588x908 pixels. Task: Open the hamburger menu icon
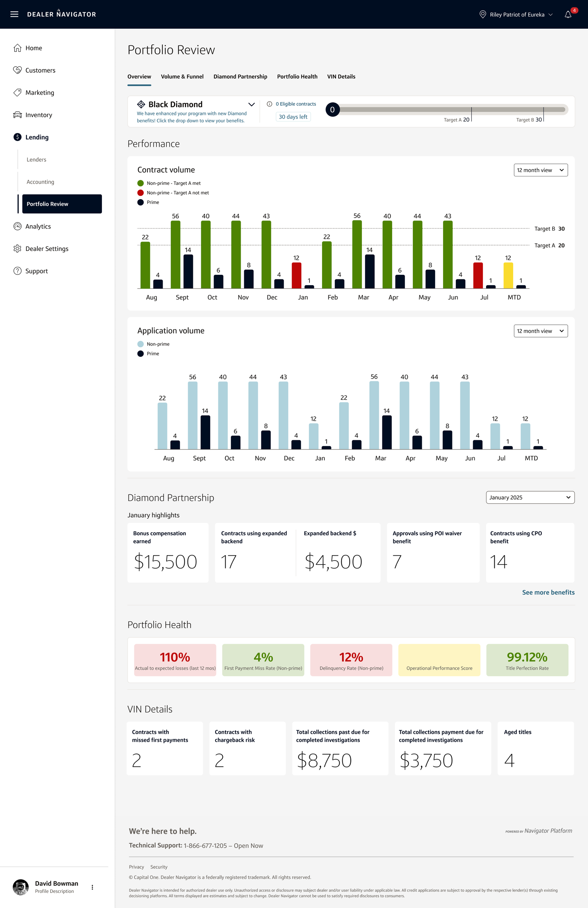point(14,14)
